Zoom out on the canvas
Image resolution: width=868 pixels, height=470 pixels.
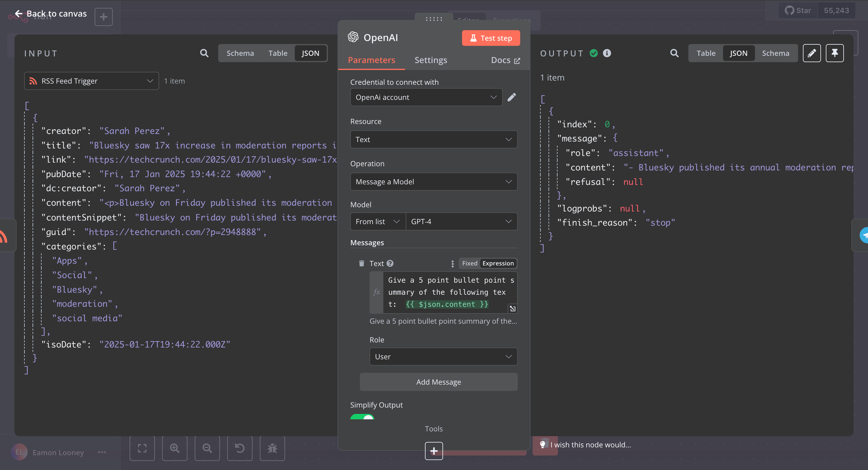pyautogui.click(x=207, y=448)
